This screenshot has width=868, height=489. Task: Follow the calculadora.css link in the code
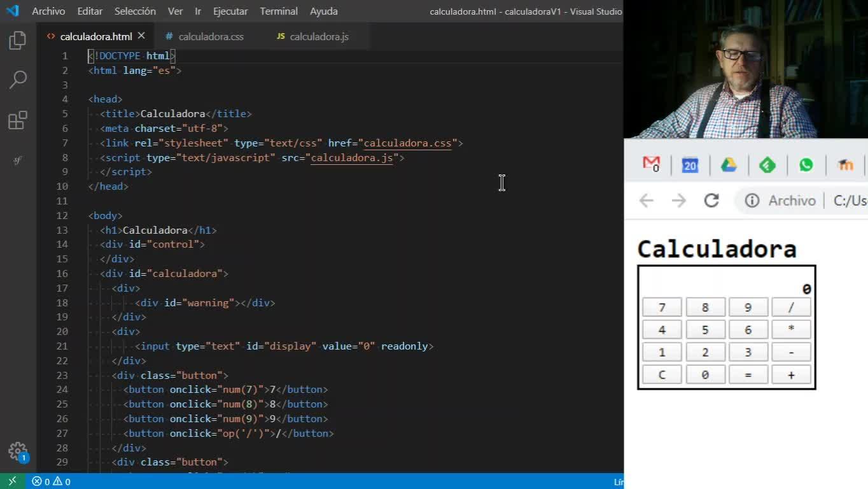click(407, 143)
